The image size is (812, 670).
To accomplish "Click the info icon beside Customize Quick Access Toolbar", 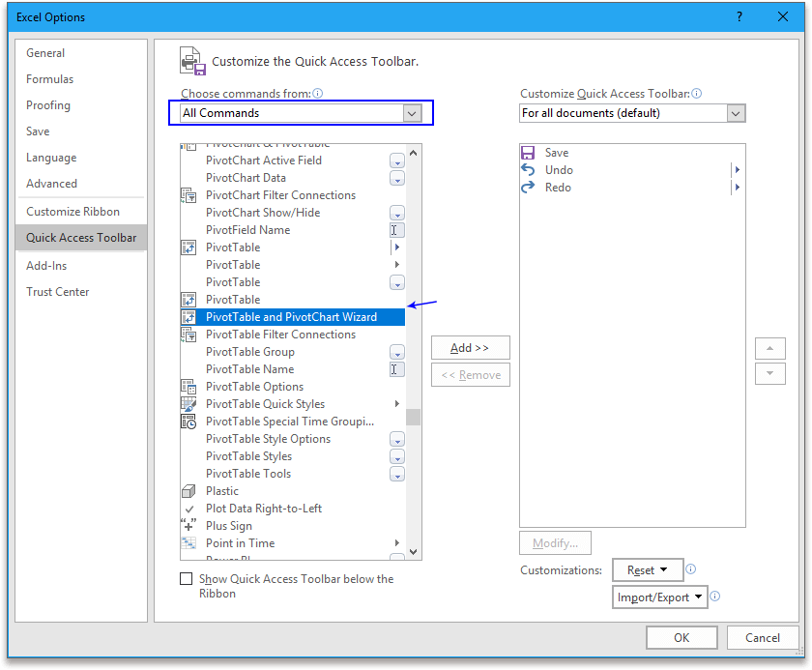I will [x=697, y=93].
